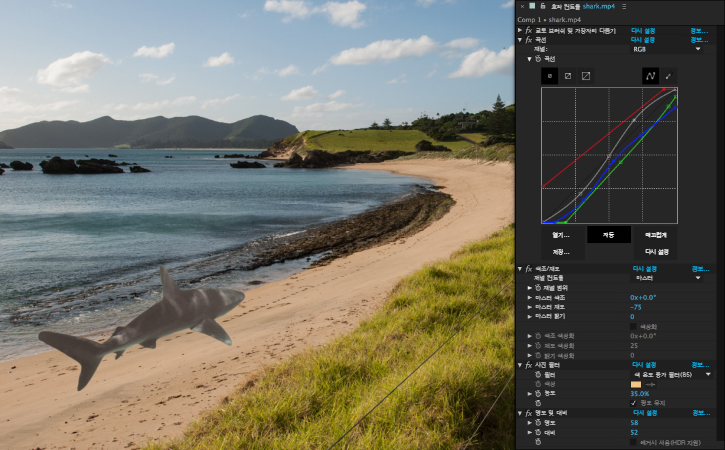This screenshot has height=450, width=725.
Task: Collapse the 명도 및 대비 effect group
Action: (x=520, y=412)
